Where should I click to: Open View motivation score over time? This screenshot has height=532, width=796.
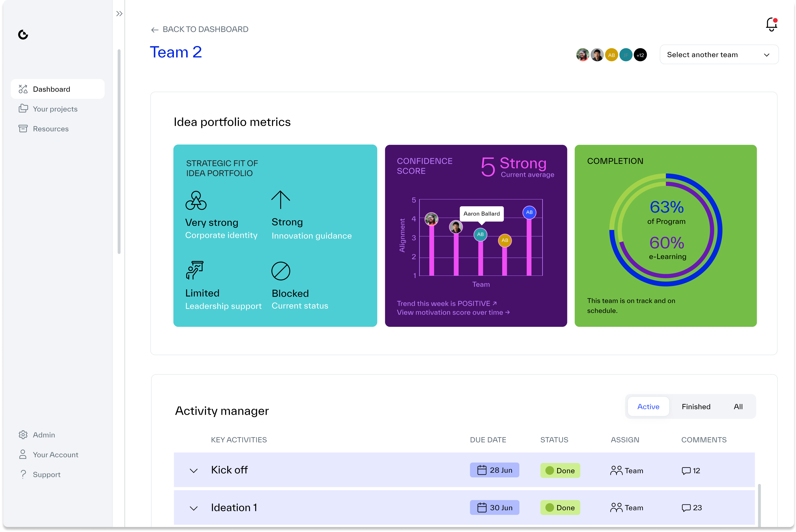click(453, 312)
